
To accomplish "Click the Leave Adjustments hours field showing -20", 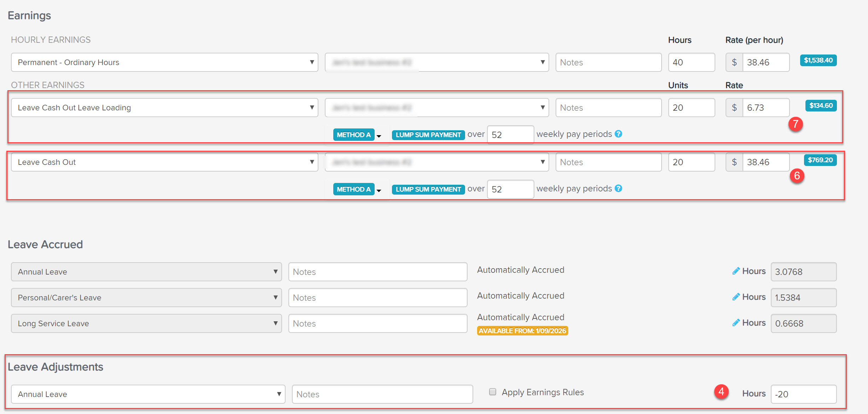I will point(803,394).
